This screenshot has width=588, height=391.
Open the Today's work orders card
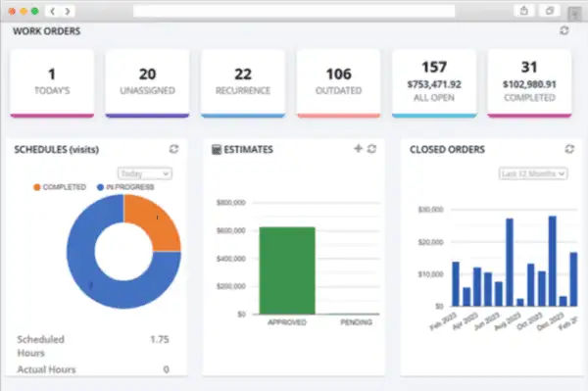coord(52,83)
